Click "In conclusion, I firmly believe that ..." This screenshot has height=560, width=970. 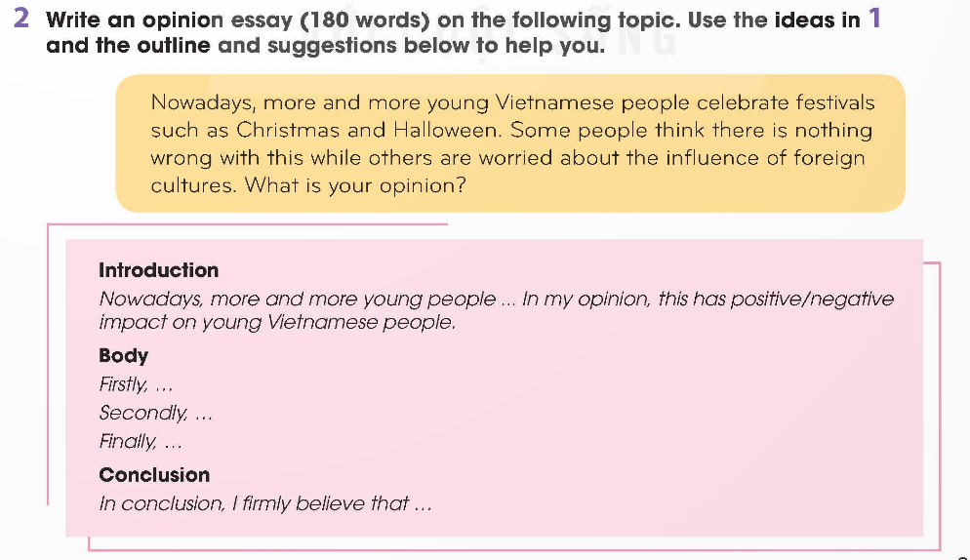(x=265, y=503)
